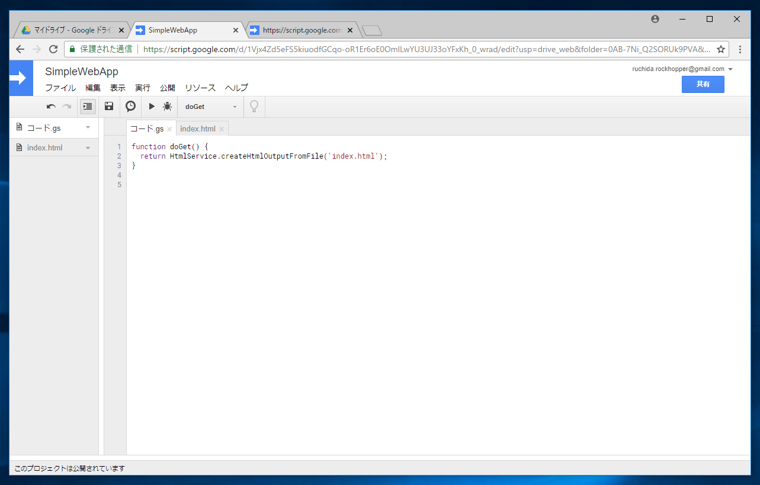Viewport: 760px width, 485px height.
Task: Open current project's triggers clock icon
Action: click(130, 106)
